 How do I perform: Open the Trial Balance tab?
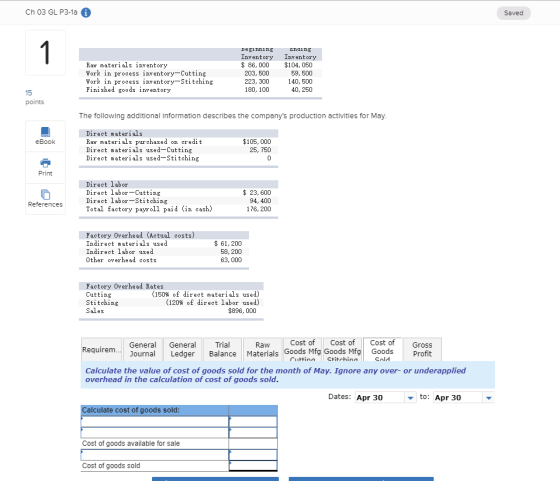tap(222, 349)
